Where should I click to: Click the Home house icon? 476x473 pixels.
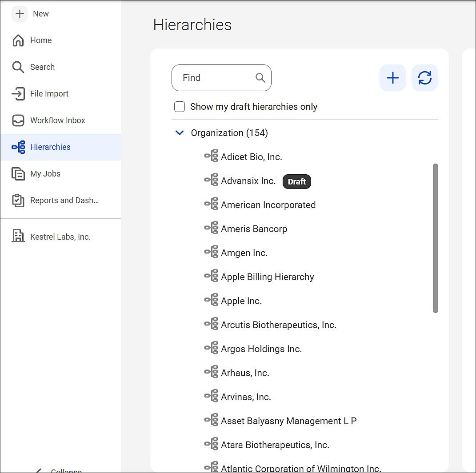pyautogui.click(x=18, y=40)
